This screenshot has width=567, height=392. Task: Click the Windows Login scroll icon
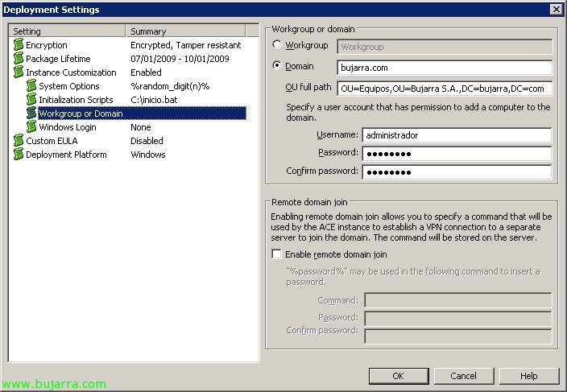pos(31,127)
